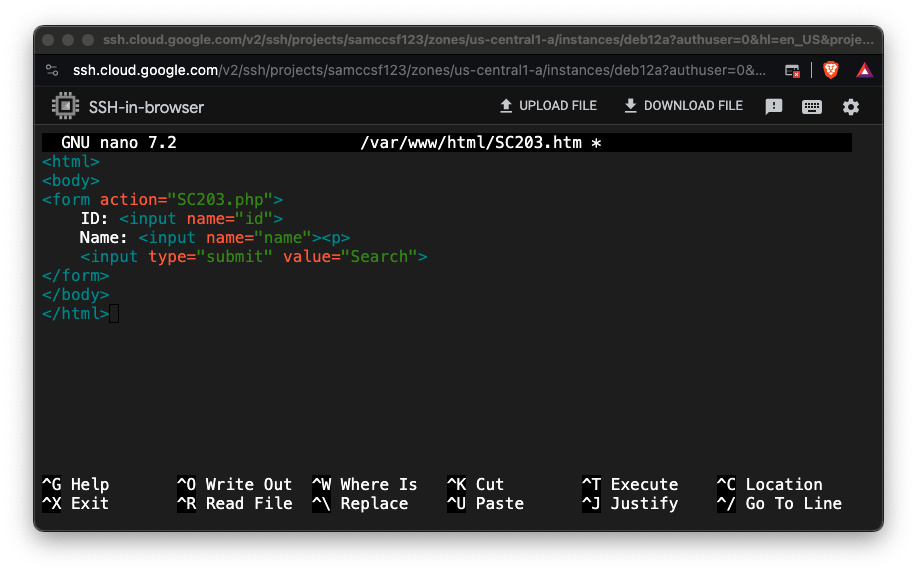Click the UPLOAD FILE button
This screenshot has height=573, width=917.
click(549, 106)
